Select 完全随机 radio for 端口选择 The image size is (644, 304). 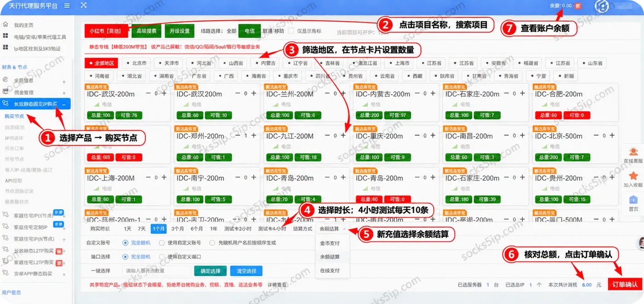[x=125, y=257]
